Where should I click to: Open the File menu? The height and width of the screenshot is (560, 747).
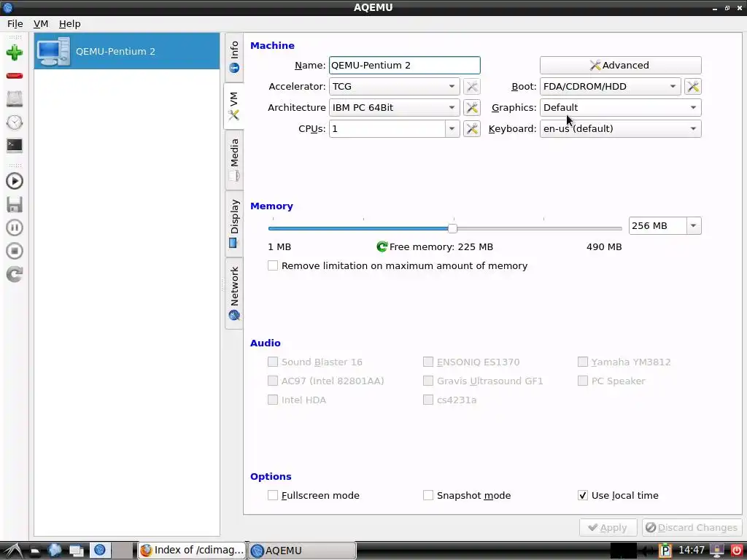15,24
